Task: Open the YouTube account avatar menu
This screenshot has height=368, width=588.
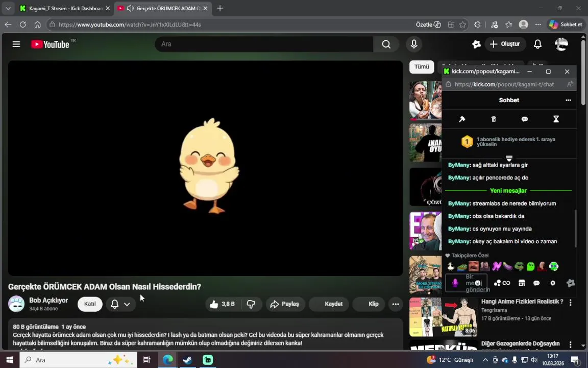Action: (561, 44)
